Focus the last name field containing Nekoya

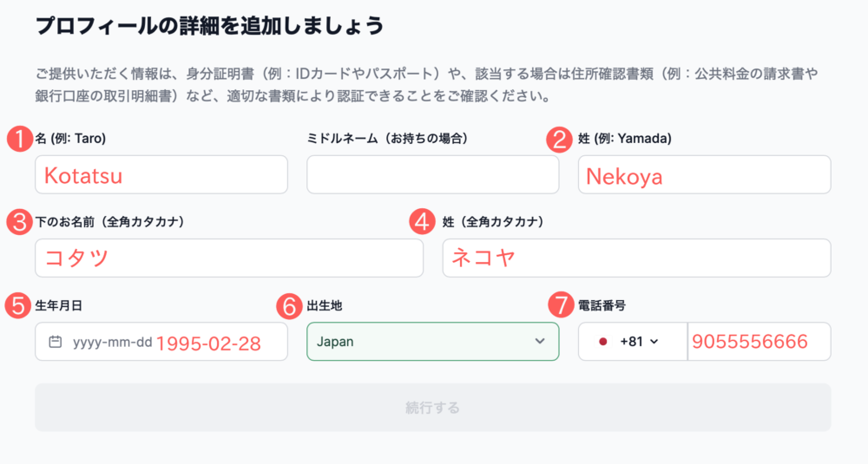(x=704, y=175)
